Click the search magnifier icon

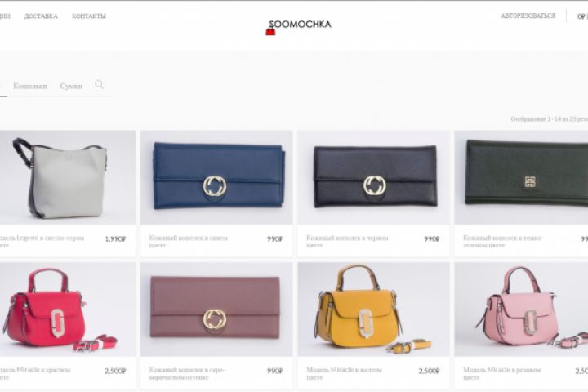[99, 84]
